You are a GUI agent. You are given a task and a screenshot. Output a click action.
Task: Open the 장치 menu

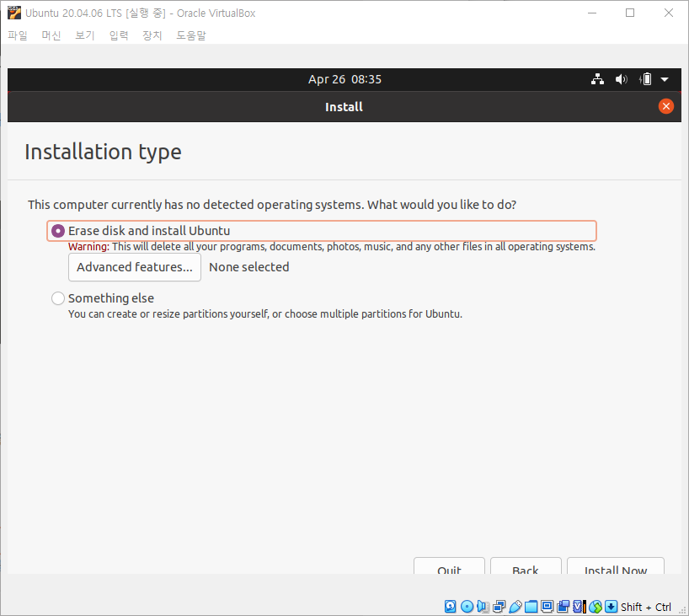point(152,35)
